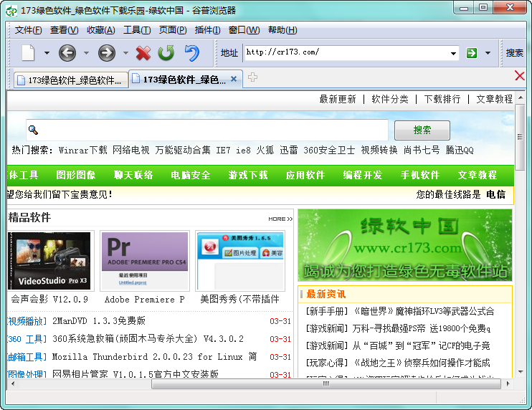The height and width of the screenshot is (410, 532).
Task: Open the 收藏(A) menu
Action: 101,30
